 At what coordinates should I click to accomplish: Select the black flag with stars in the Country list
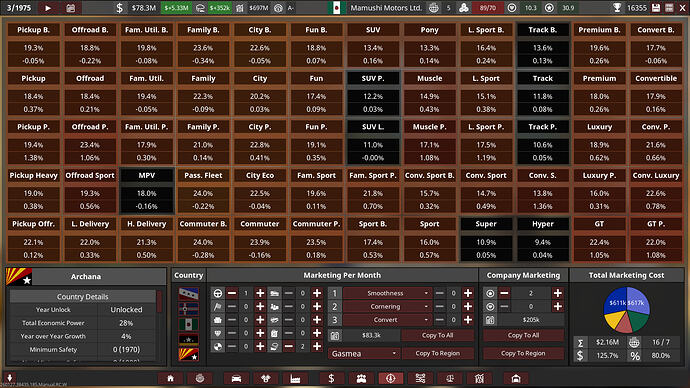tap(188, 339)
